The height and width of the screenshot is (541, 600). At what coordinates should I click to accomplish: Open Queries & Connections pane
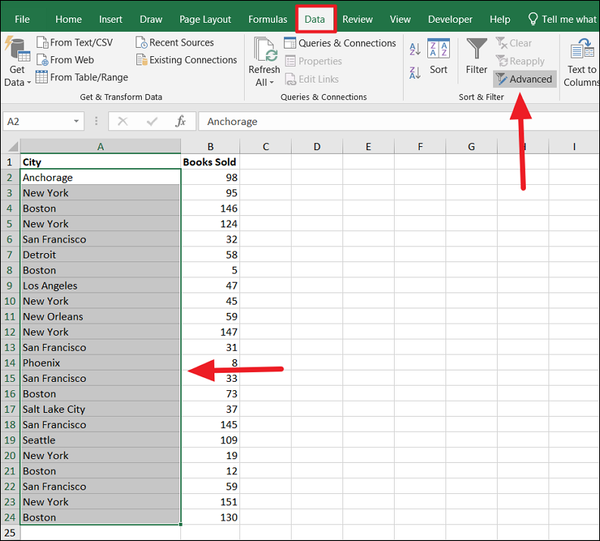click(x=340, y=43)
